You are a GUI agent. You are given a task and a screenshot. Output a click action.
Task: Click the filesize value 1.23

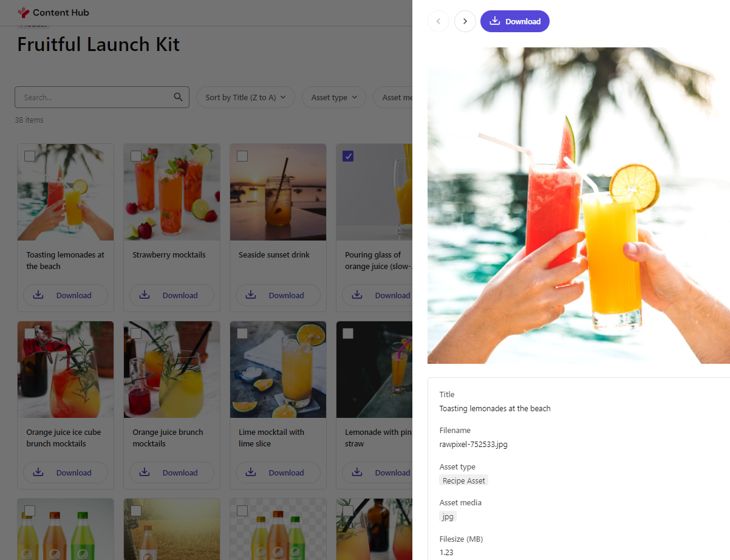[446, 552]
